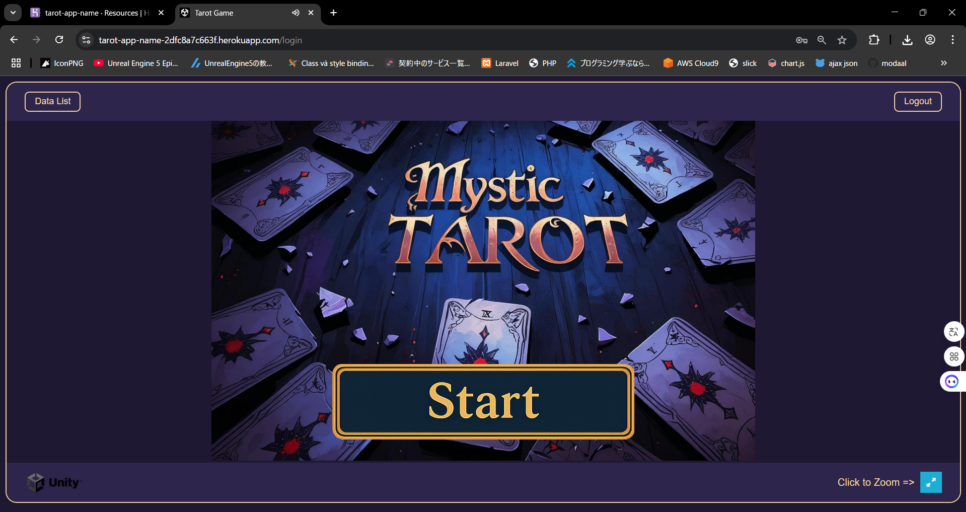The height and width of the screenshot is (512, 966).
Task: Open a new browser tab
Action: click(333, 13)
